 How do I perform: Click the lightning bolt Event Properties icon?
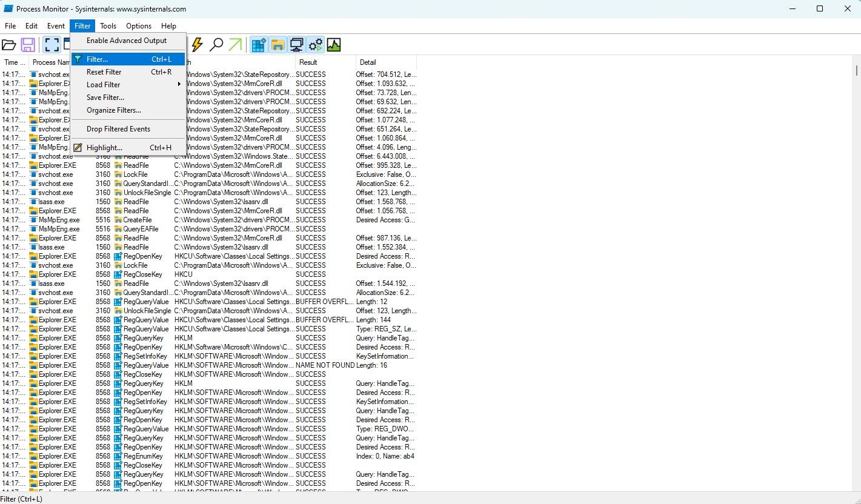point(197,45)
